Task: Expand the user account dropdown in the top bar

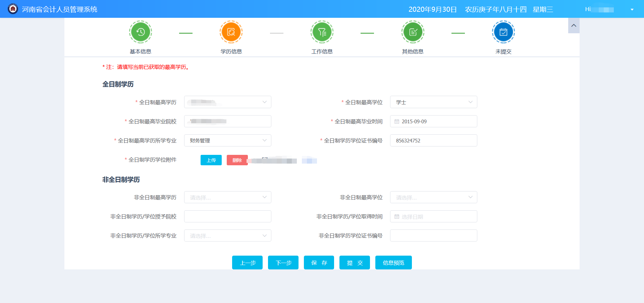Action: tap(632, 9)
